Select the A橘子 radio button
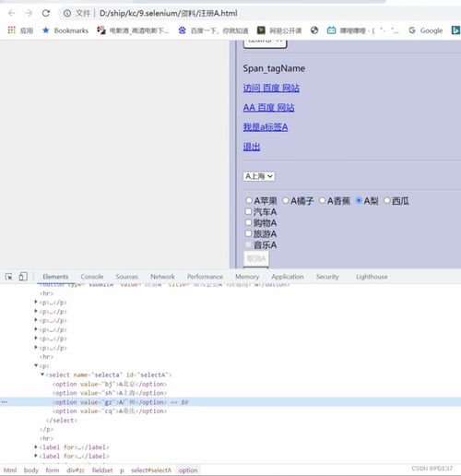This screenshot has width=461, height=476. (286, 200)
